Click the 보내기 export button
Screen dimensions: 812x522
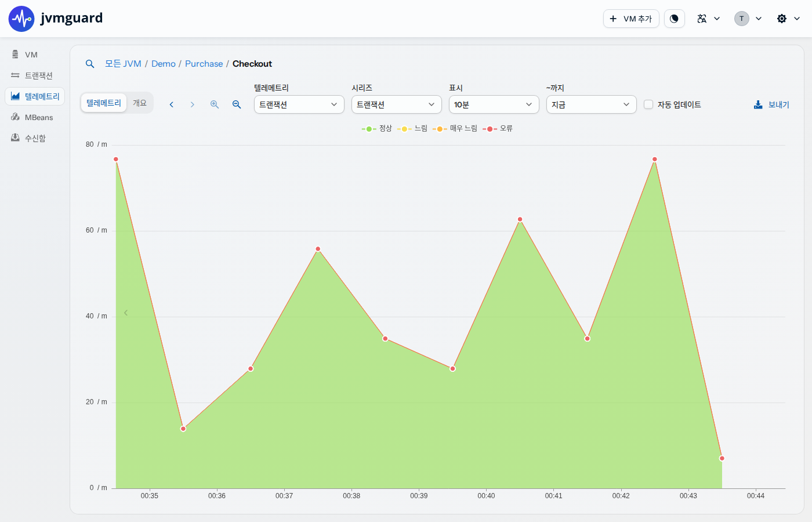point(771,104)
